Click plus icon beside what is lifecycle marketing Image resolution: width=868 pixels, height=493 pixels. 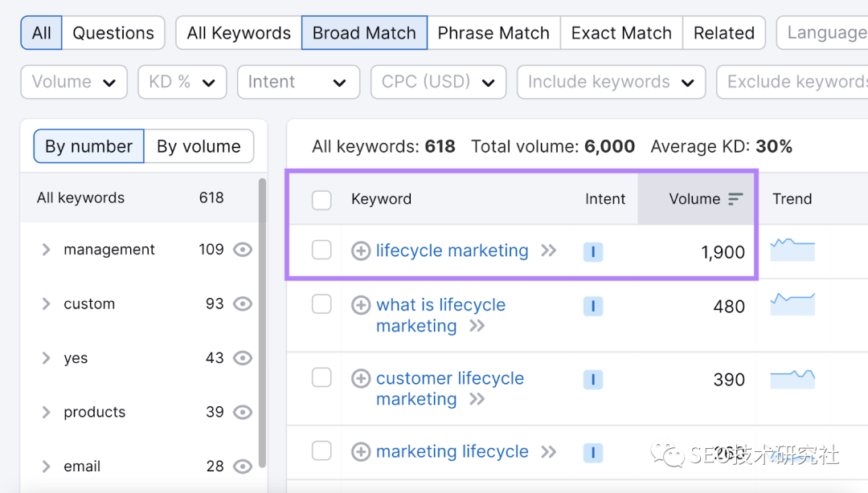tap(361, 305)
